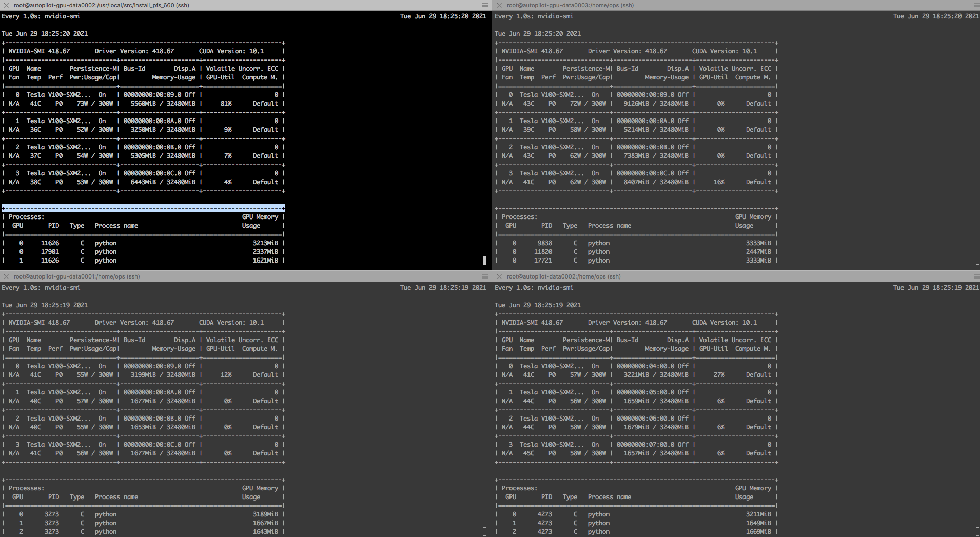Click the '27%' GPU-Util value
Screen dimensions: 980x537
click(719, 375)
